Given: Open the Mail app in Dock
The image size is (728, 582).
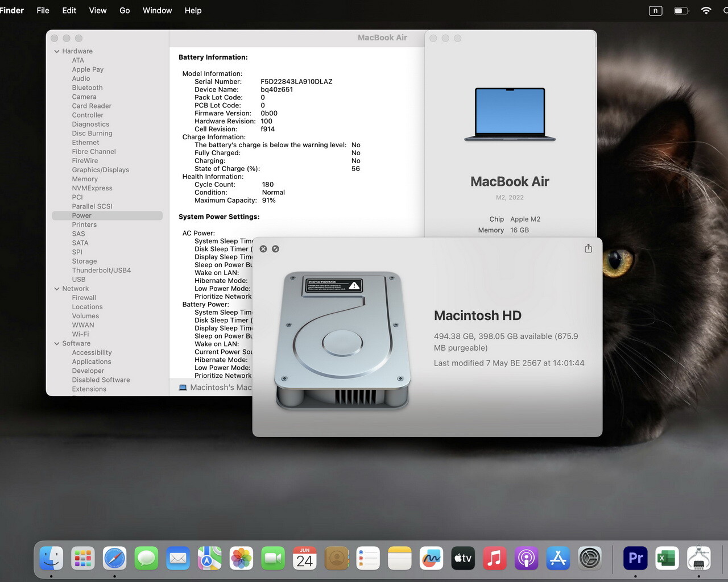Looking at the screenshot, I should 178,558.
